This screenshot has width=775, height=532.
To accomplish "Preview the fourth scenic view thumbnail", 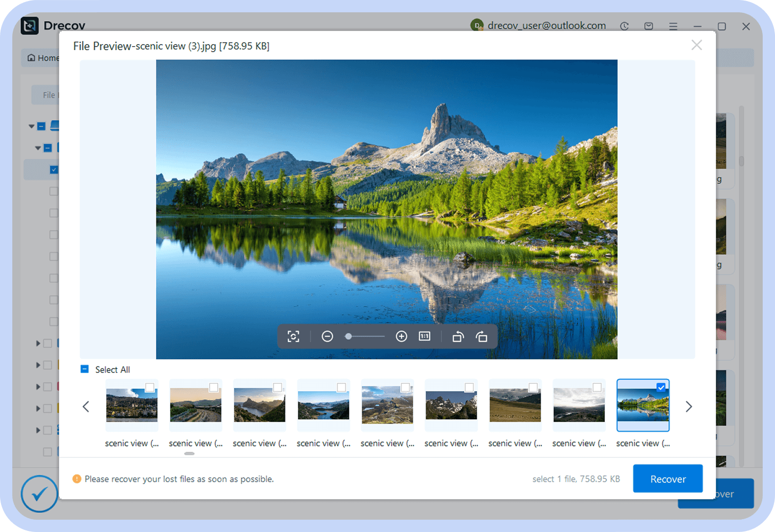I will 323,405.
